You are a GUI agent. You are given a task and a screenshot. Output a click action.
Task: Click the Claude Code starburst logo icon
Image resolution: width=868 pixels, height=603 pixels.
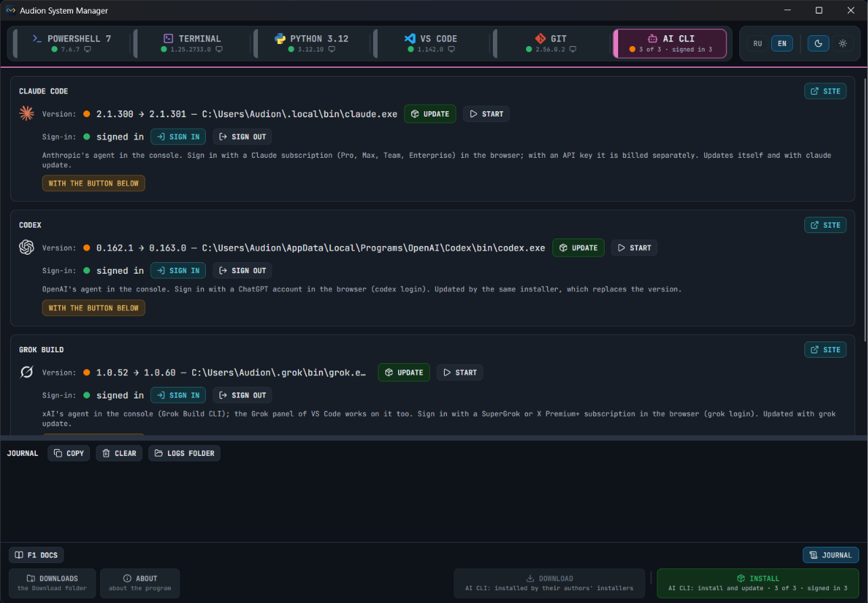click(x=26, y=114)
